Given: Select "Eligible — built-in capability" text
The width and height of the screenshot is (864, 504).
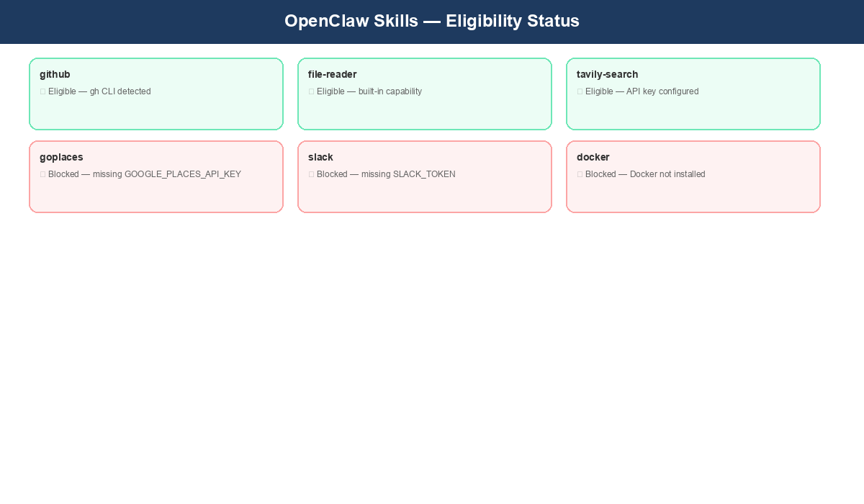Looking at the screenshot, I should point(369,91).
